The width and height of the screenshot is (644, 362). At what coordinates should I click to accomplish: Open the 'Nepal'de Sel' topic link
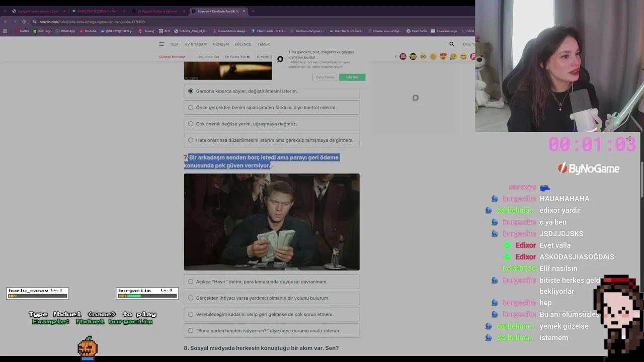[208, 57]
